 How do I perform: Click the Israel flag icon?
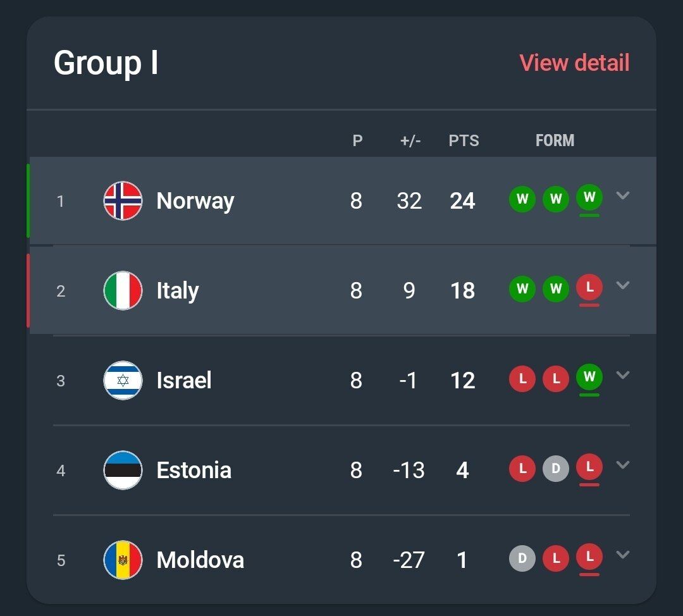click(123, 381)
